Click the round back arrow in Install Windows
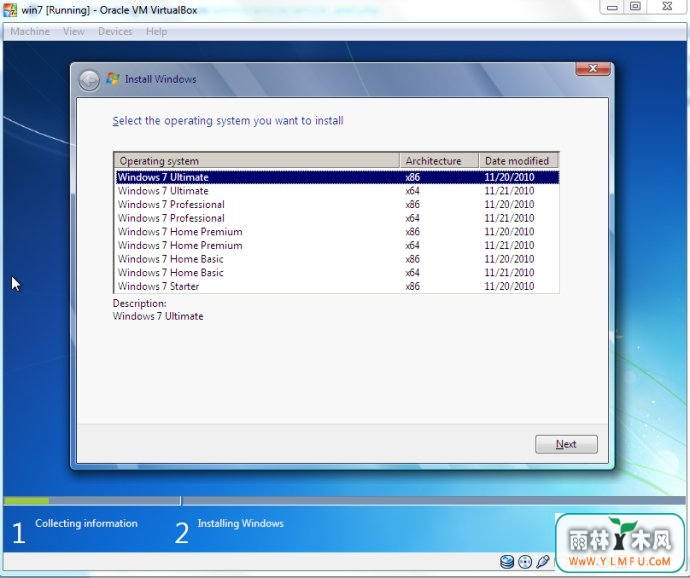This screenshot has height=578, width=690. coord(89,81)
